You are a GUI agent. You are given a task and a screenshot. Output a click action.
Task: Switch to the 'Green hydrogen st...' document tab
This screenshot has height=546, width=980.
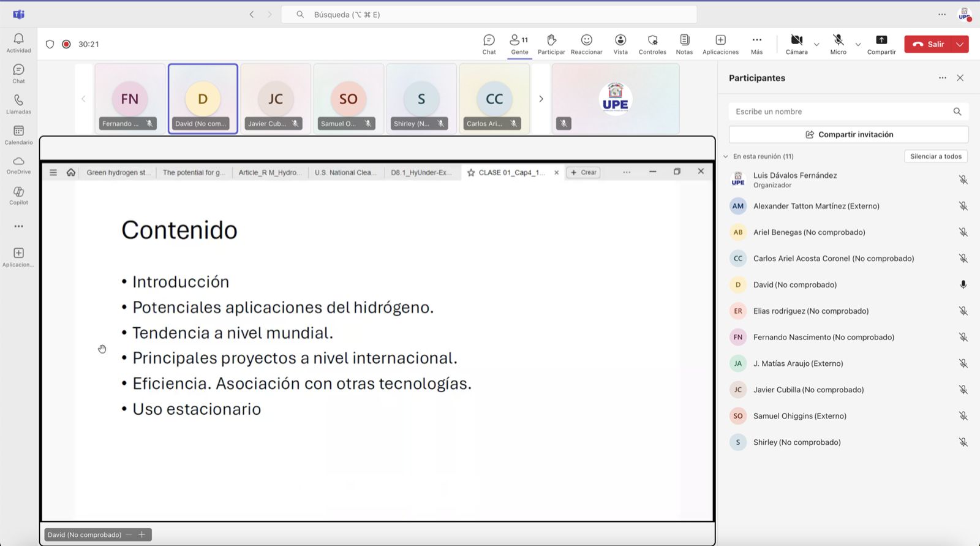click(x=118, y=173)
